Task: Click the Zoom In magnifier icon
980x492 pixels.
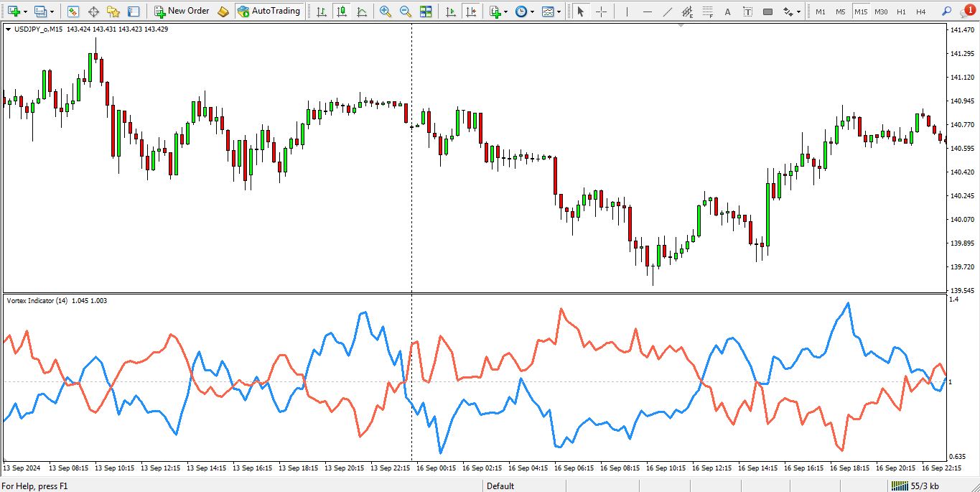Action: (386, 11)
